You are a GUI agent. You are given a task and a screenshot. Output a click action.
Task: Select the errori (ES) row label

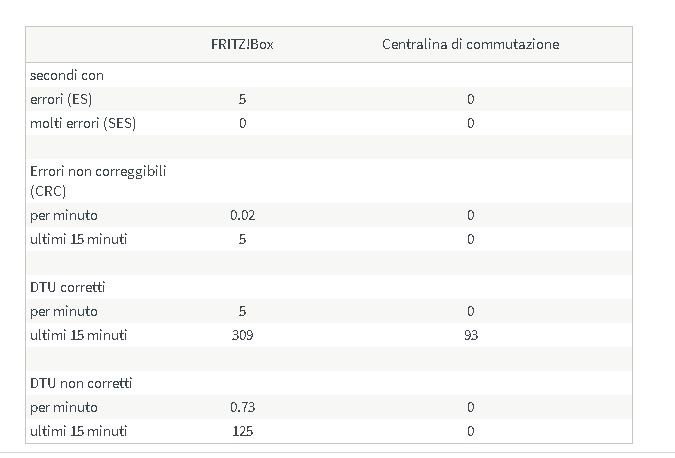tap(61, 99)
